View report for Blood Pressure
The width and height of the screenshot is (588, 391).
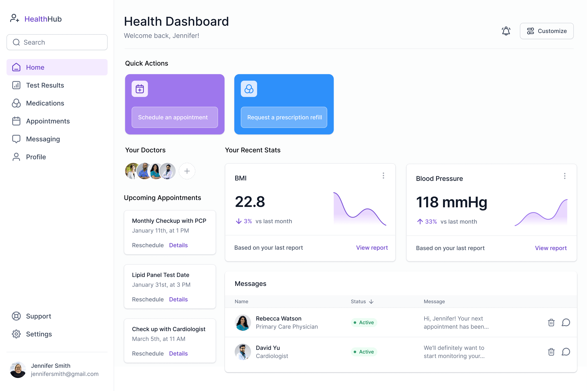click(551, 248)
